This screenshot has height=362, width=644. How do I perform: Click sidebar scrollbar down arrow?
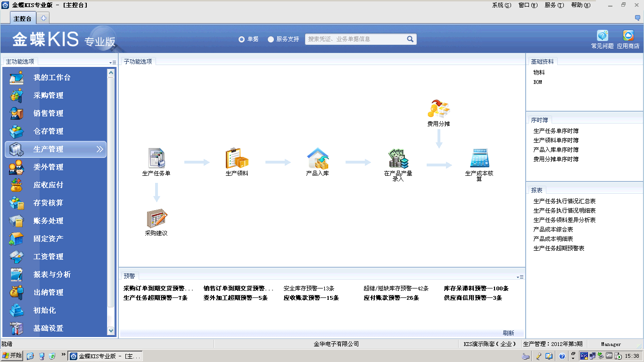point(111,331)
